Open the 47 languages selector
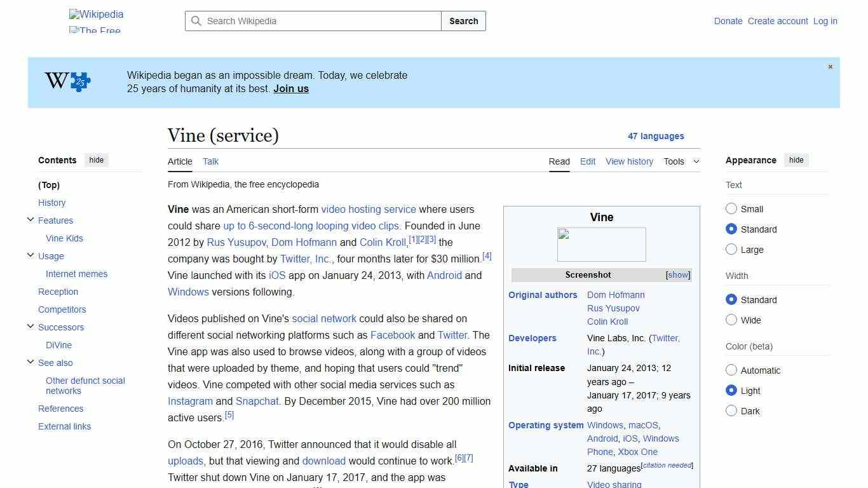Image resolution: width=868 pixels, height=488 pixels. point(656,136)
